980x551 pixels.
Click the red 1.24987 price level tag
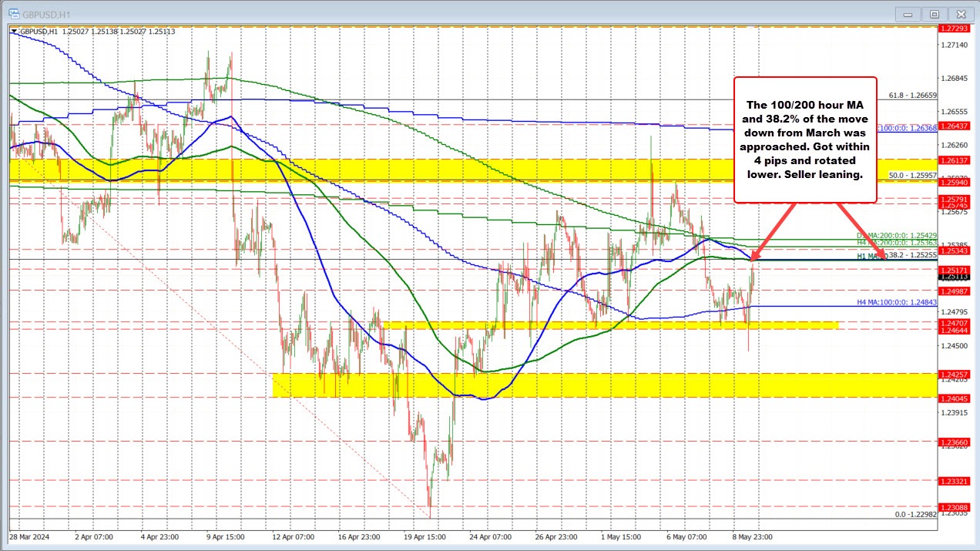[x=954, y=291]
